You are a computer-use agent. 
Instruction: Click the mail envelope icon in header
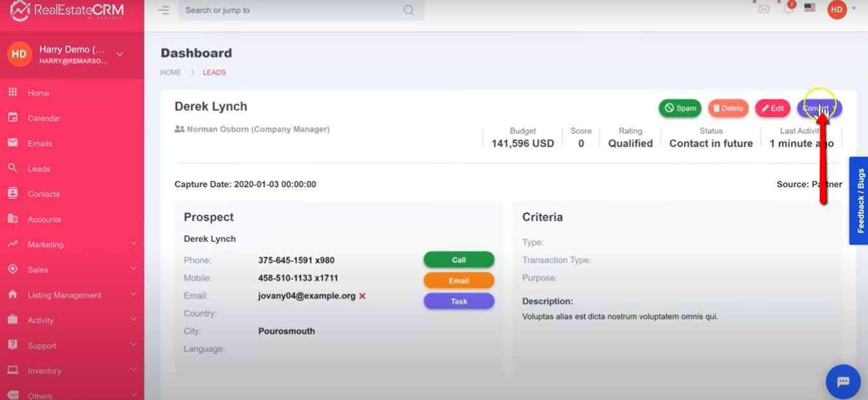764,9
